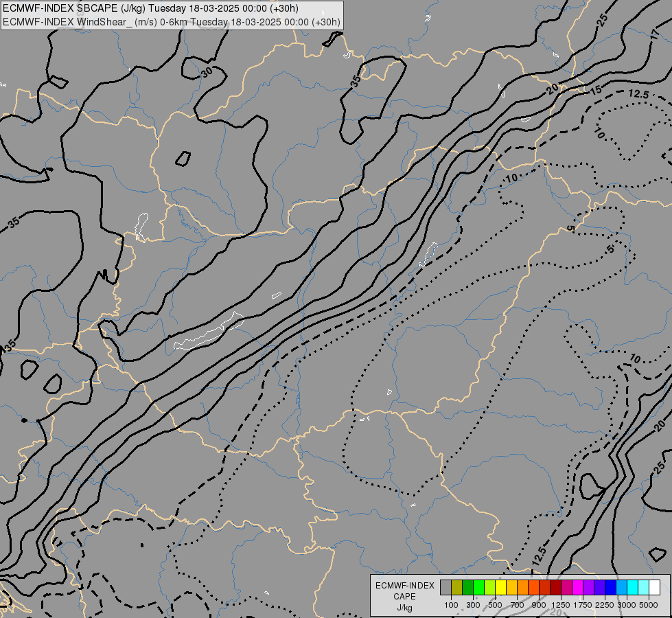Select the pure blue legend swatch

pos(611,588)
